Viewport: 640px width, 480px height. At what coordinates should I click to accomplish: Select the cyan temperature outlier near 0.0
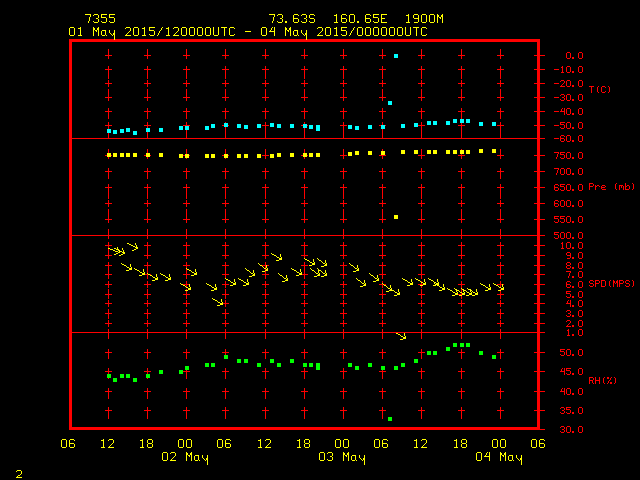(396, 56)
